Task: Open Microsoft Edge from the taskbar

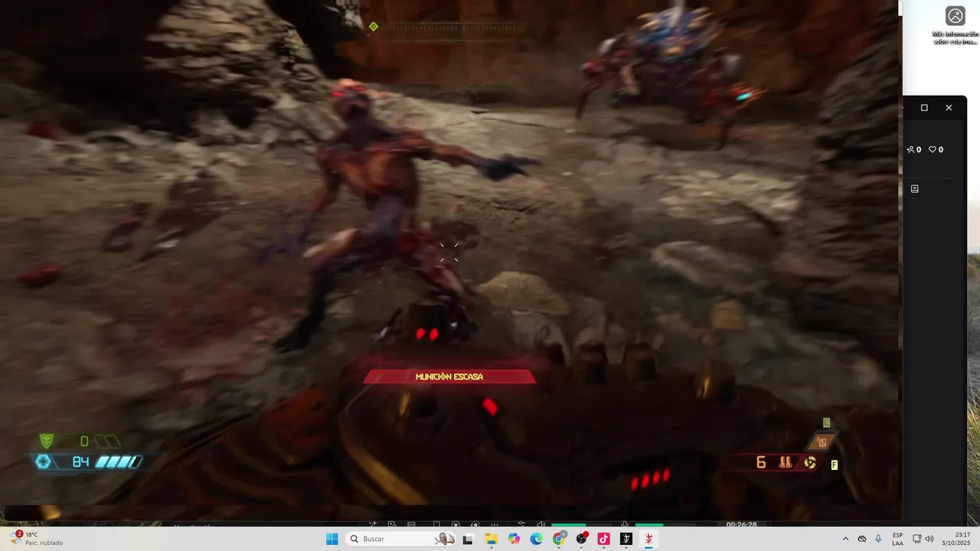Action: point(537,539)
